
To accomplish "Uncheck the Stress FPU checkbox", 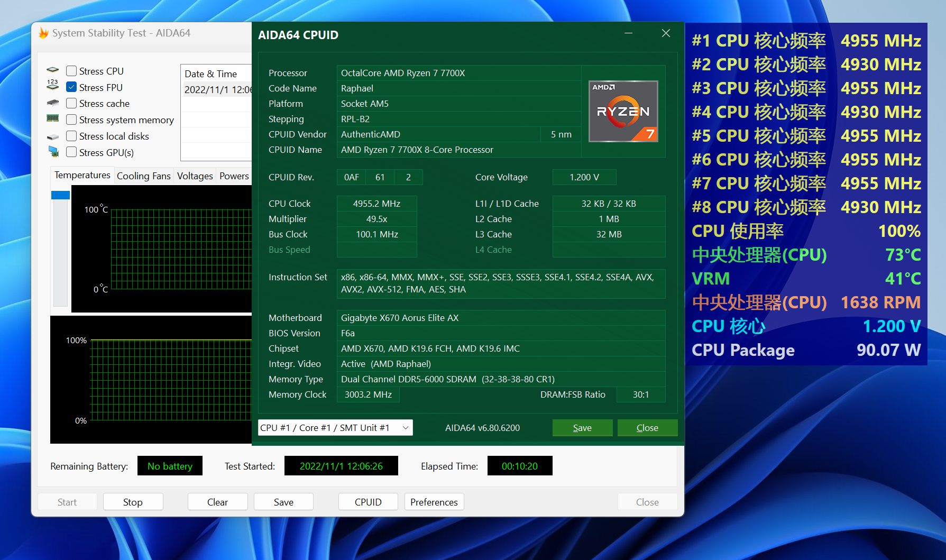I will pyautogui.click(x=71, y=87).
